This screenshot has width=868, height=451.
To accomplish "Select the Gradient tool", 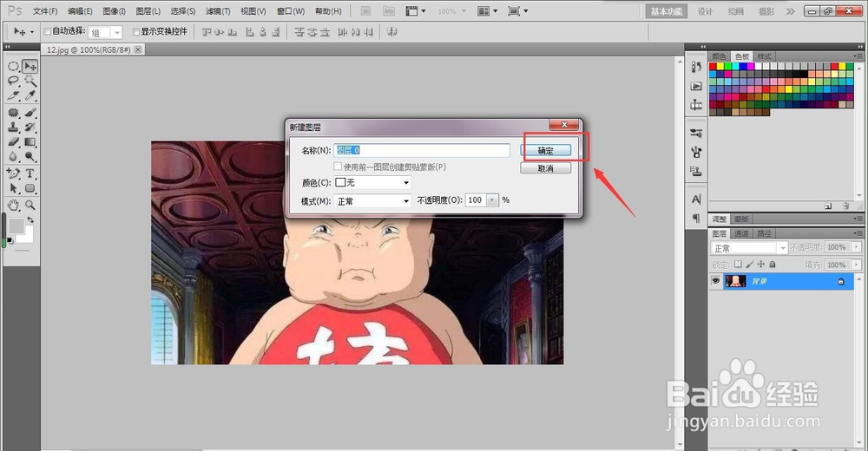I will tap(30, 141).
